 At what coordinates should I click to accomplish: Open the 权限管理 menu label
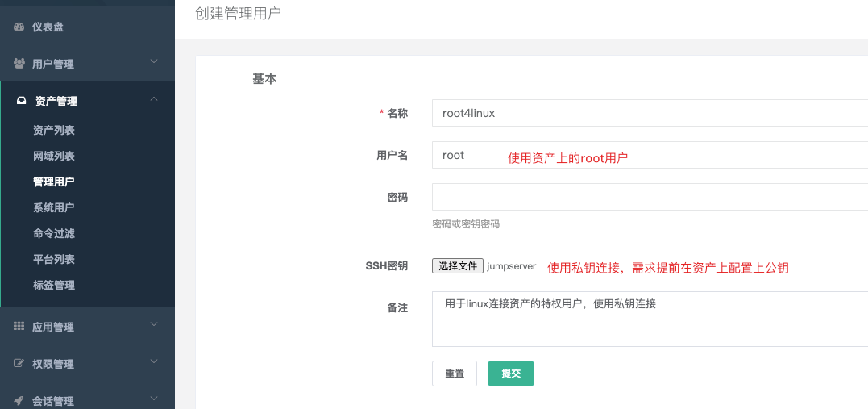pyautogui.click(x=52, y=364)
